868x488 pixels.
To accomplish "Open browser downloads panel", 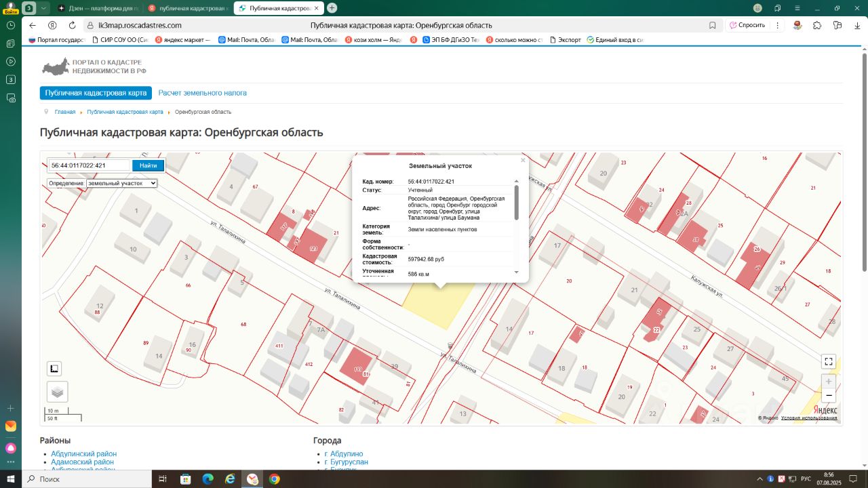I will [x=856, y=25].
